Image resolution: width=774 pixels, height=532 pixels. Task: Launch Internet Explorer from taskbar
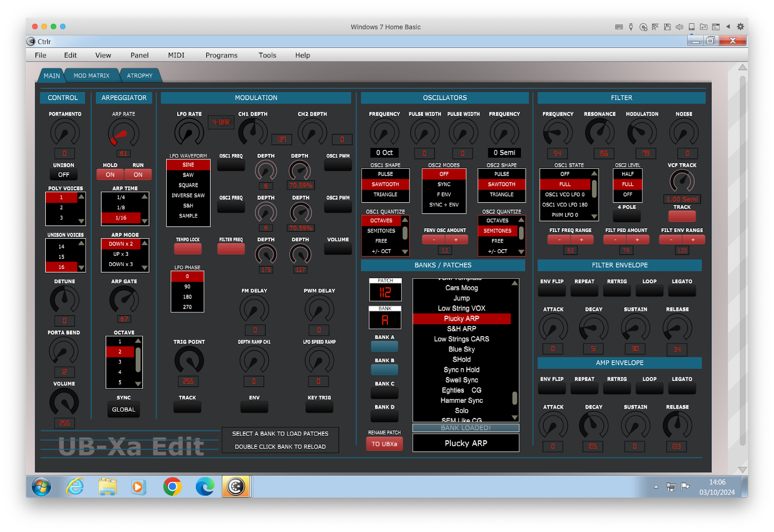tap(74, 486)
